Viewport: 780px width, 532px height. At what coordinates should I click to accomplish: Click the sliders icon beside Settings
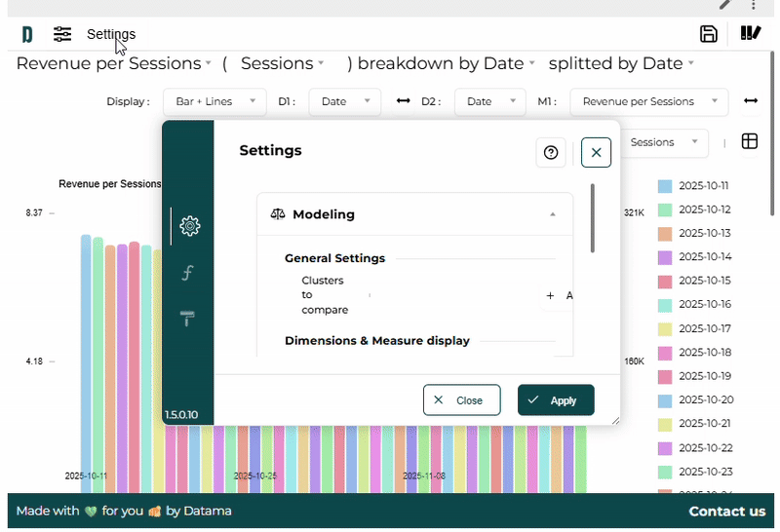point(62,34)
